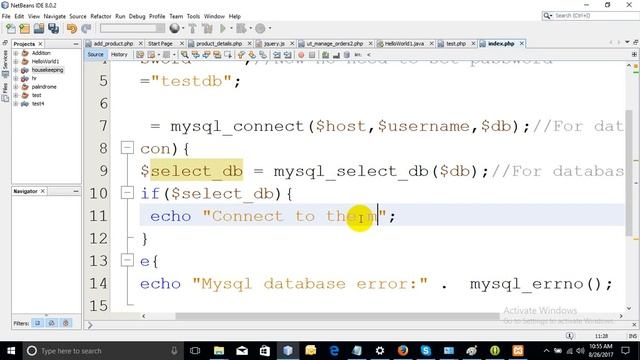Expand the palindrome project node
Screen dimensions: 640x360
16,87
